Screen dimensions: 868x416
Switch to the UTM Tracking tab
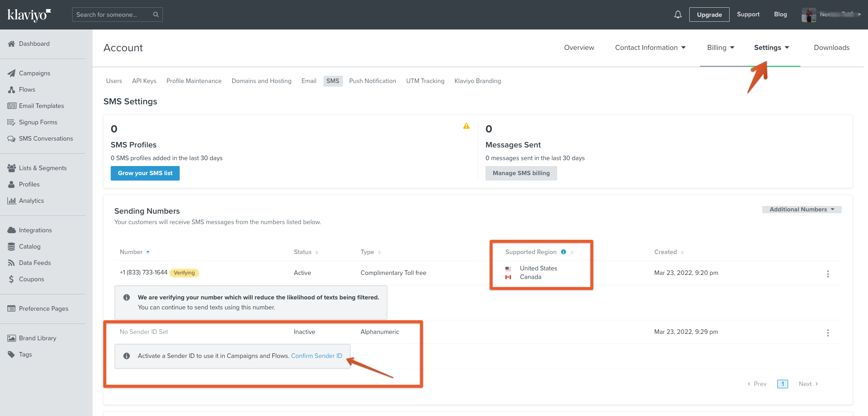coord(425,81)
